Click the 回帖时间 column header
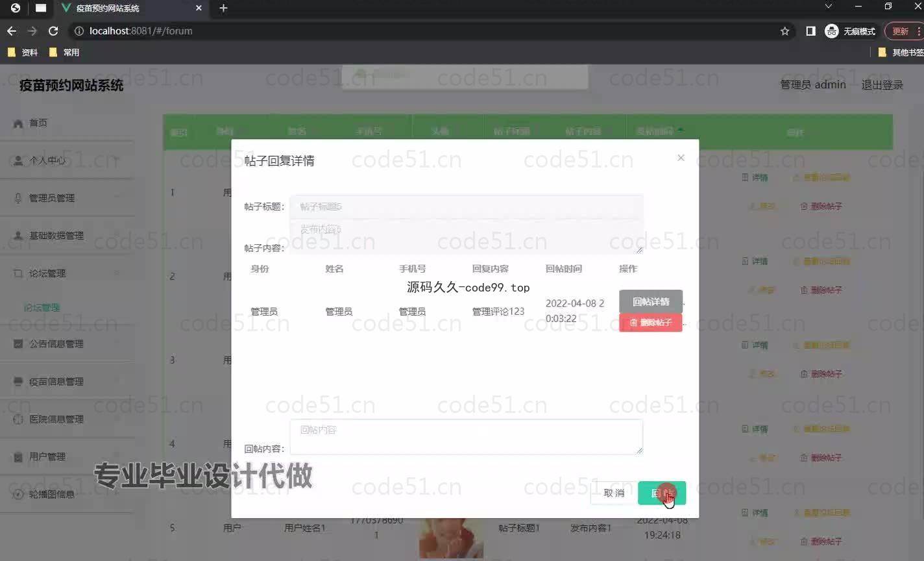This screenshot has height=561, width=924. tap(564, 269)
